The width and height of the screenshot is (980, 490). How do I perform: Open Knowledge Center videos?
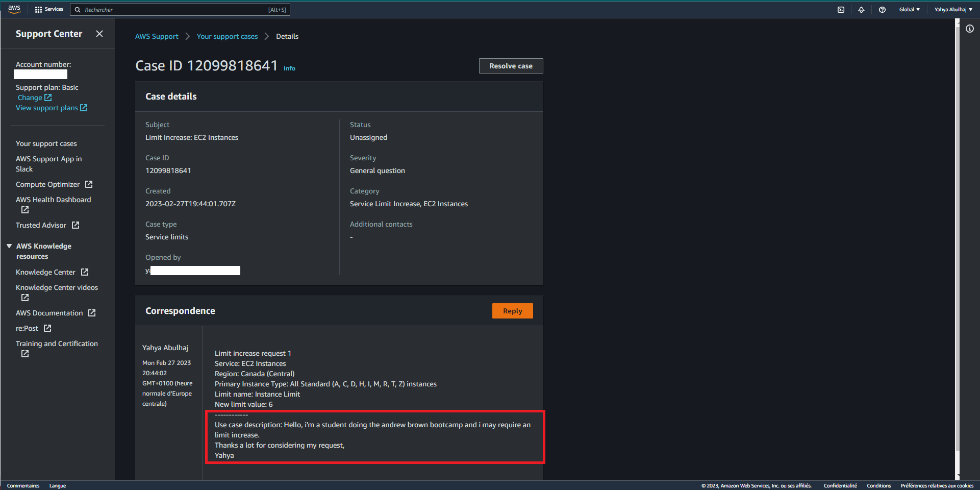[57, 287]
